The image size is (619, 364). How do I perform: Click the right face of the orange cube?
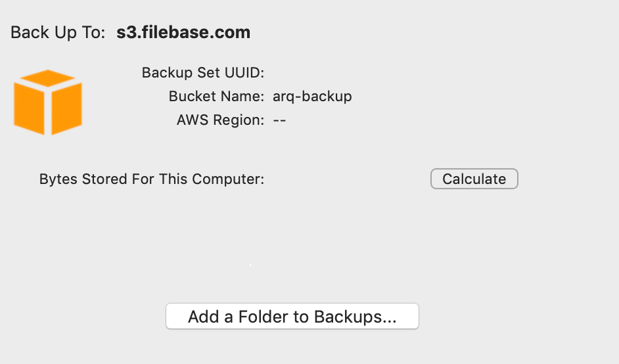pyautogui.click(x=66, y=108)
